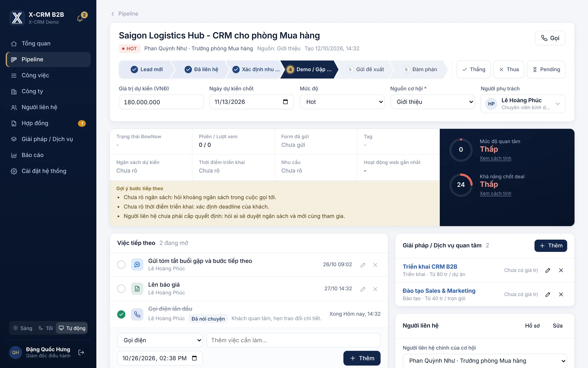Click the logout icon beside Đặng Quốc Hưng
The width and height of the screenshot is (588, 368).
point(81,352)
